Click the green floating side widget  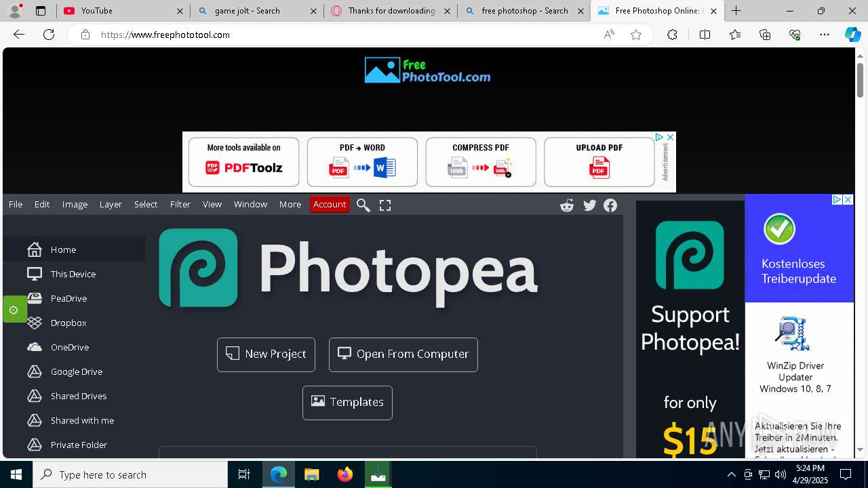click(x=14, y=310)
